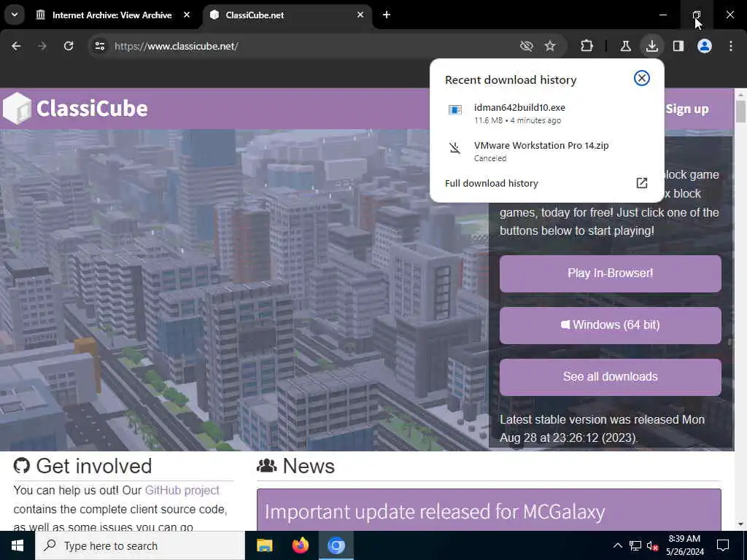
Task: Go to ClassiCube home via title text
Action: (92, 109)
